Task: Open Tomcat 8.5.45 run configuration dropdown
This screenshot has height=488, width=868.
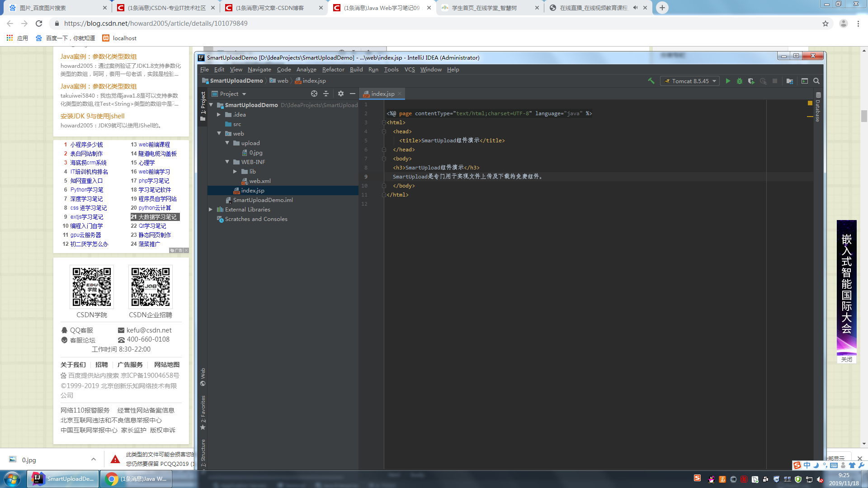Action: click(x=690, y=81)
